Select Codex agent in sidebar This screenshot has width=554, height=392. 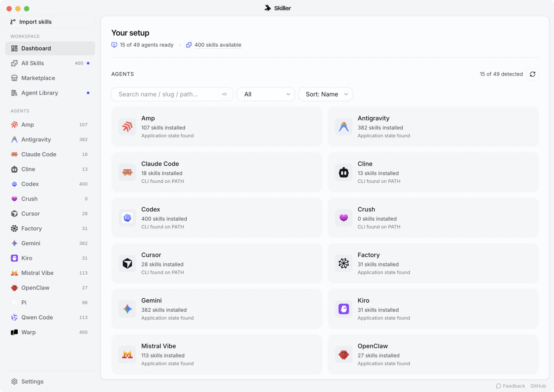(50, 184)
